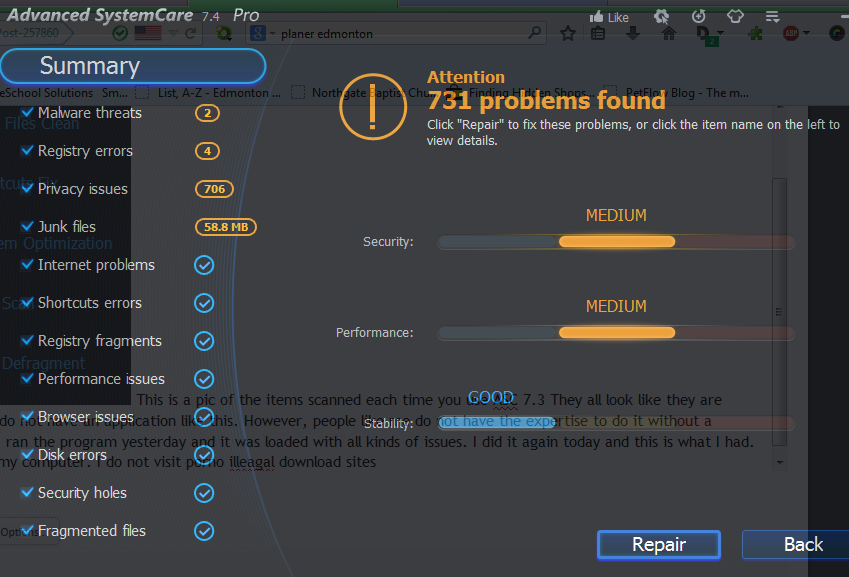Open the ABP icon dropdown arrow

tap(806, 34)
